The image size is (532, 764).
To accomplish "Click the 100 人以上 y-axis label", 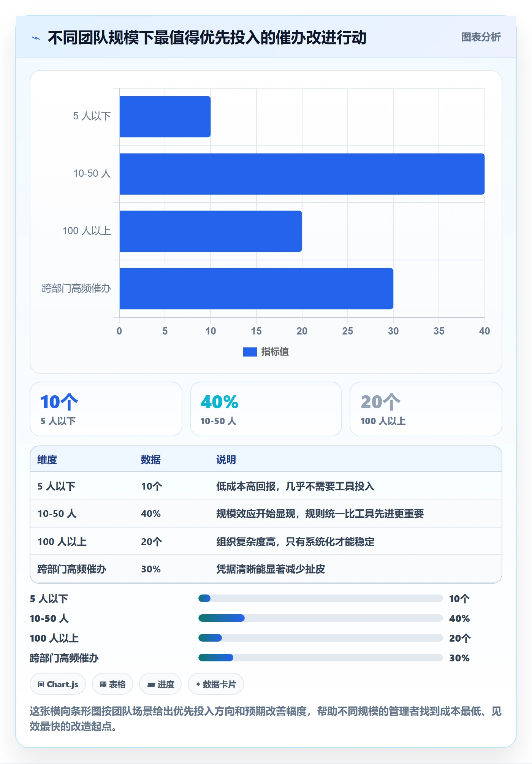I will point(87,231).
